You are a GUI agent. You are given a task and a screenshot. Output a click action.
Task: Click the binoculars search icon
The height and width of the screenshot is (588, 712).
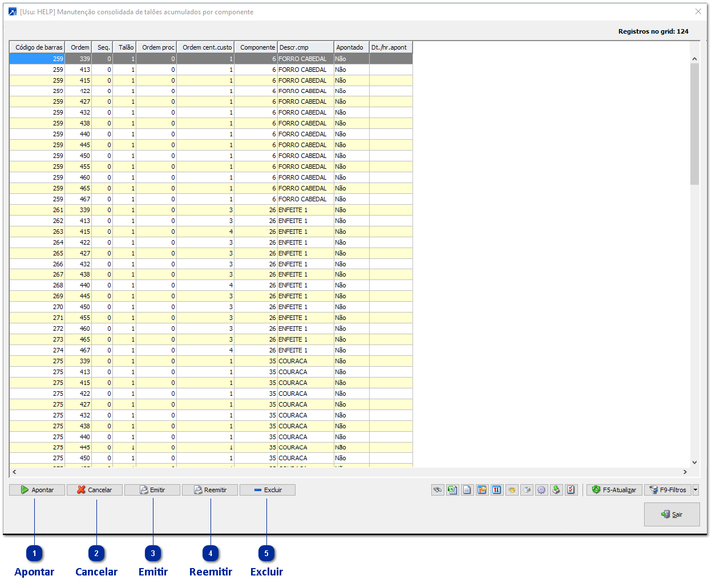(438, 490)
